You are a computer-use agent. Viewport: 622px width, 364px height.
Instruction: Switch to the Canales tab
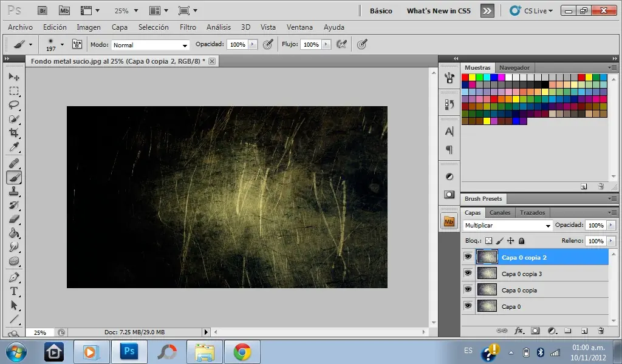500,212
